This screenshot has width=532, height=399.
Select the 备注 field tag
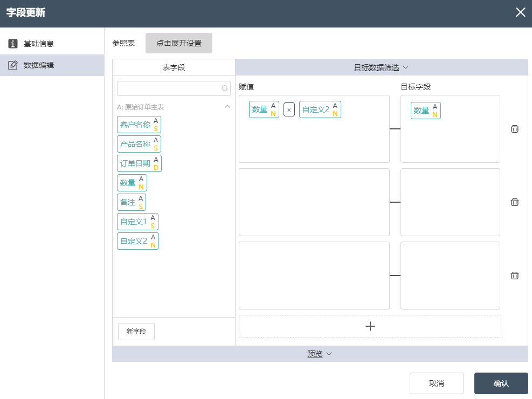[x=132, y=202]
